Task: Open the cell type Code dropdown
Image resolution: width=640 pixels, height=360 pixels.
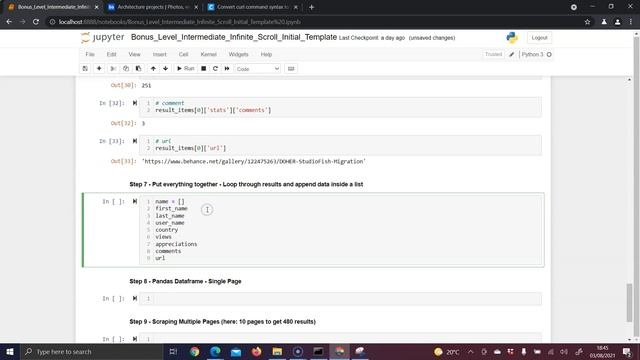Action: pyautogui.click(x=258, y=69)
